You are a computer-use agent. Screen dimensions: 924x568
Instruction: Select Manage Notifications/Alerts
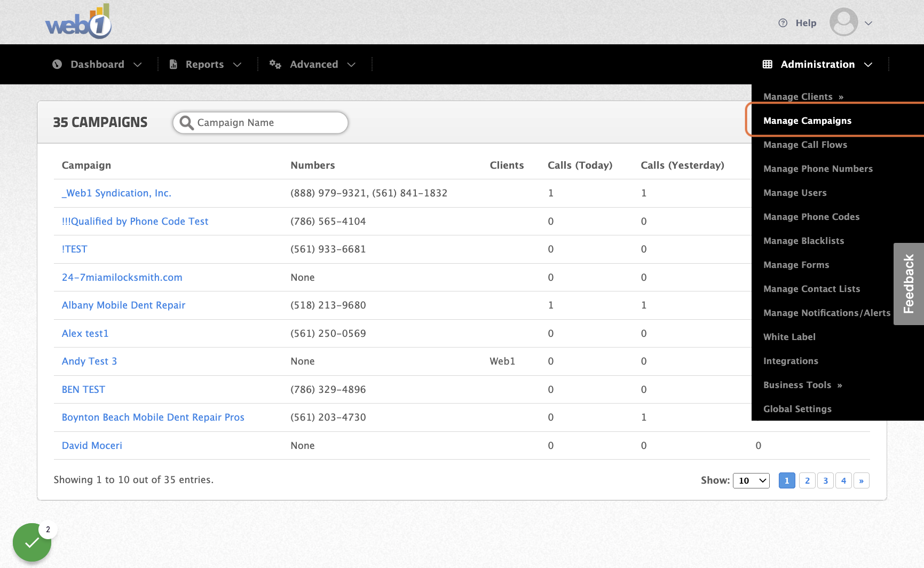click(x=827, y=313)
